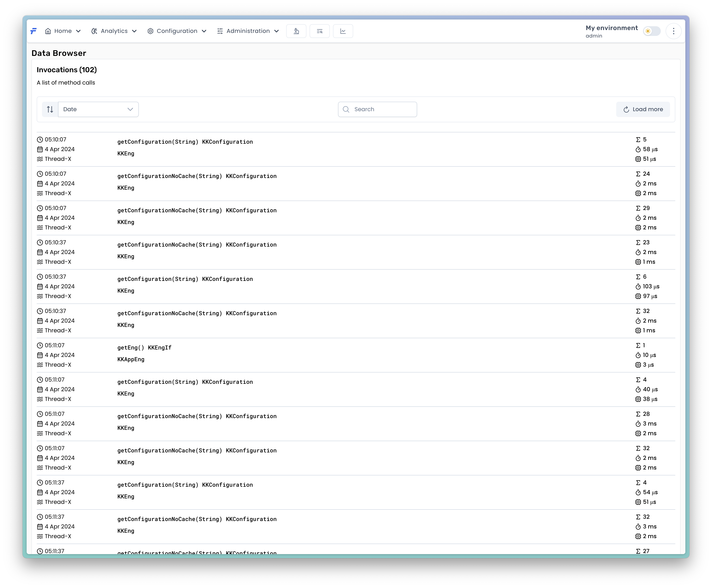
Task: Click the microscope icon button in navbar
Action: [x=296, y=31]
